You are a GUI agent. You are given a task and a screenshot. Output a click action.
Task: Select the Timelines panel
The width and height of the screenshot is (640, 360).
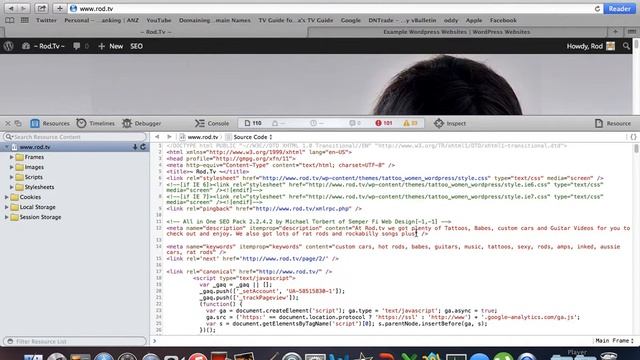[x=96, y=123]
